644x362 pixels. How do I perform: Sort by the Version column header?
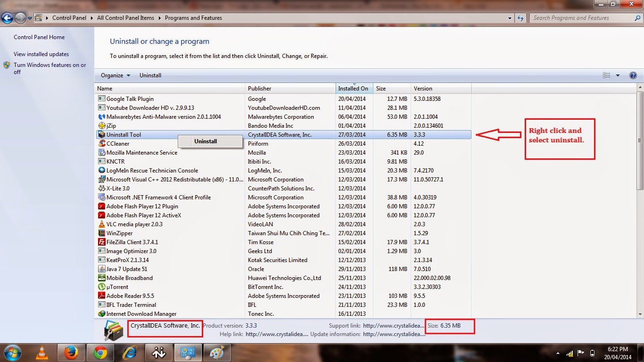pos(441,89)
